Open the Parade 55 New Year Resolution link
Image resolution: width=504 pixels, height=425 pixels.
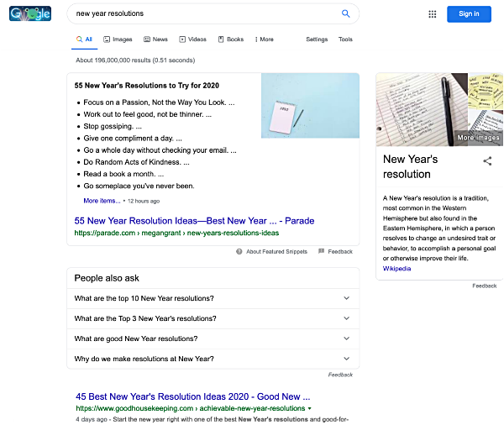(x=194, y=221)
